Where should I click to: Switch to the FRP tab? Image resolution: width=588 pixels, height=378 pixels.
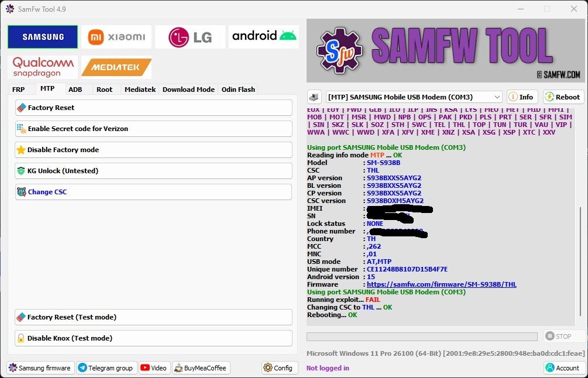[19, 90]
